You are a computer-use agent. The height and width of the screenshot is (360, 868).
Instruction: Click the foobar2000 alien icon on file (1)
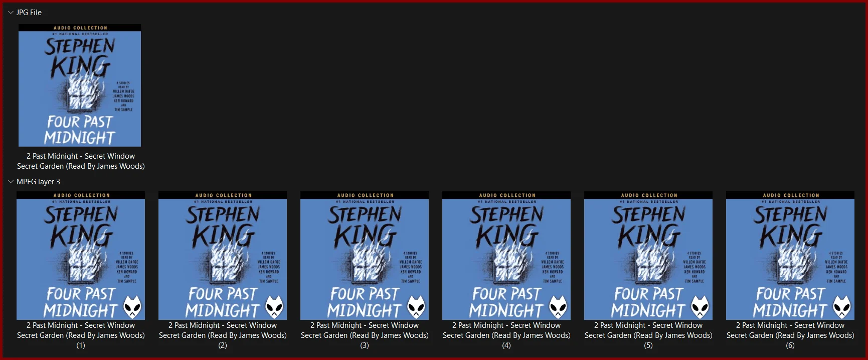tap(132, 307)
